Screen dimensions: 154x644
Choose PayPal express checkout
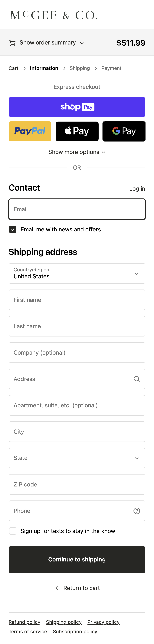coord(30,131)
